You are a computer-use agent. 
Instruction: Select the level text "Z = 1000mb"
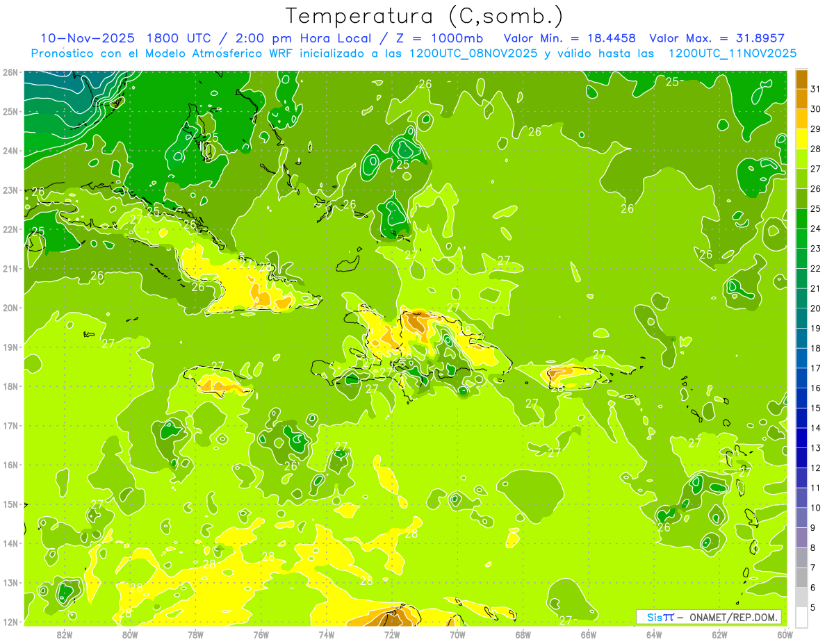click(440, 38)
